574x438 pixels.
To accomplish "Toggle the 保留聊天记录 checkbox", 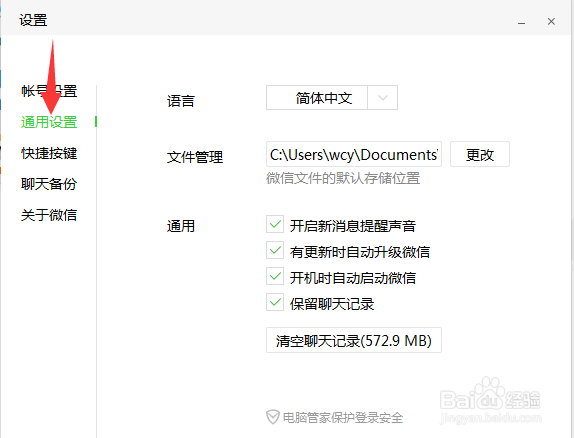I will coord(275,302).
